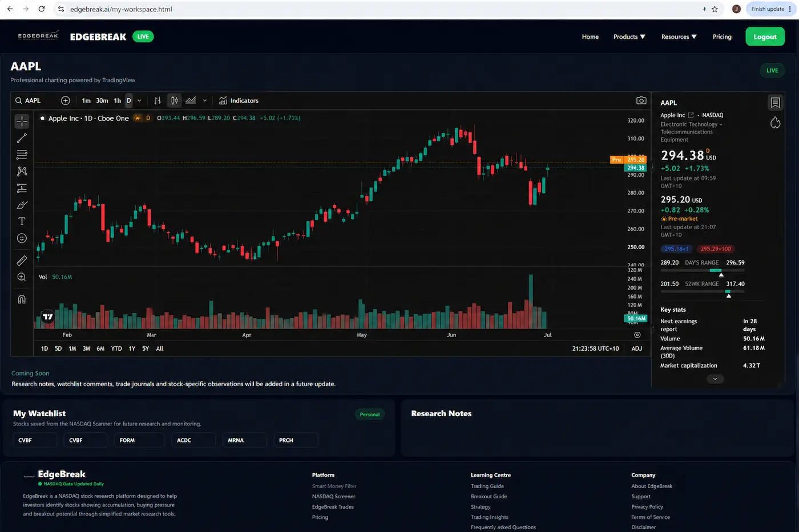Open the Pricing page from navbar
The height and width of the screenshot is (532, 799).
722,36
